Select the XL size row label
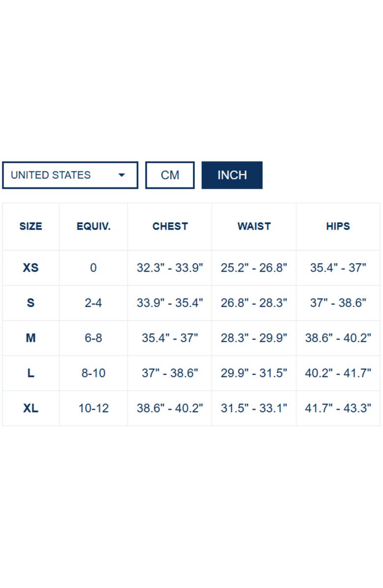The width and height of the screenshot is (383, 588). 30,408
